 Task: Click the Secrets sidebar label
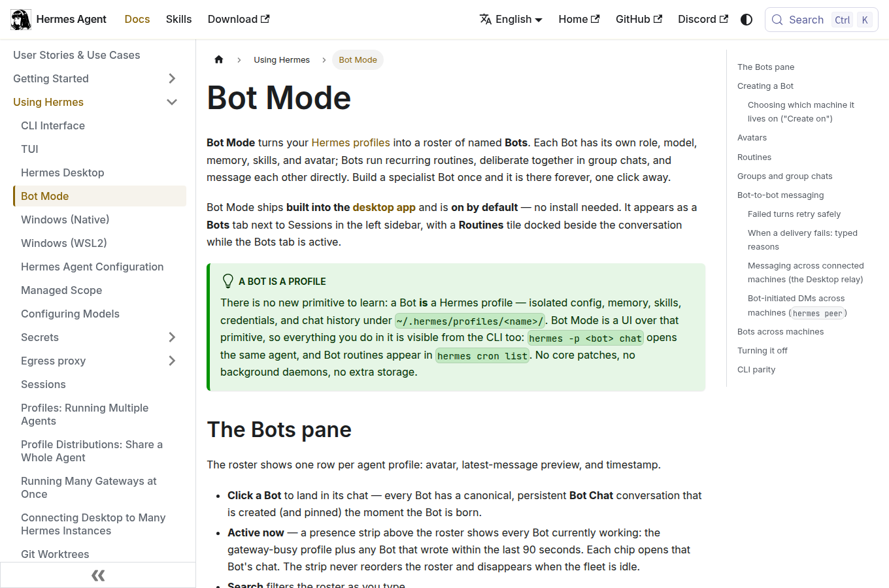tap(40, 337)
